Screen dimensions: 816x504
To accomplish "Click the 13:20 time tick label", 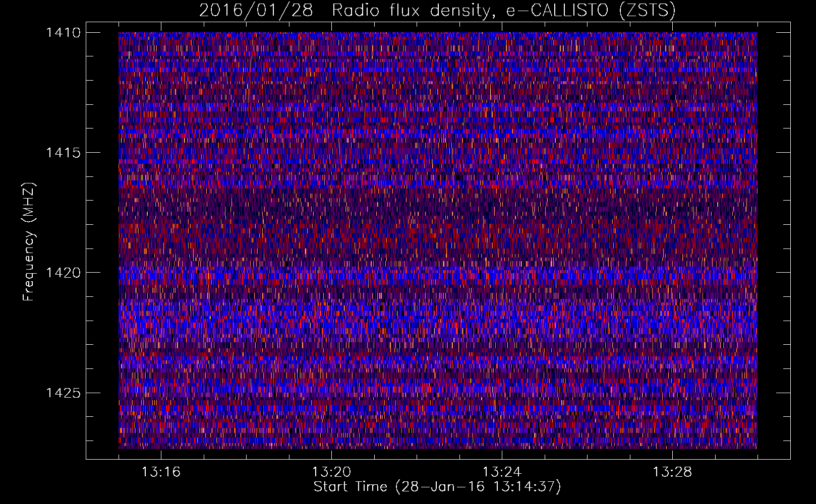I will click(331, 472).
